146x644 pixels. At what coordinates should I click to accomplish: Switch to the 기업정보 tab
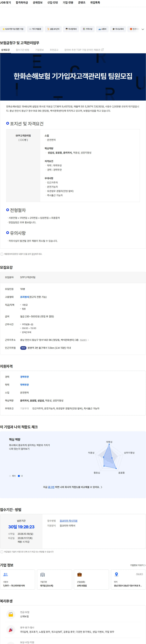(39, 50)
